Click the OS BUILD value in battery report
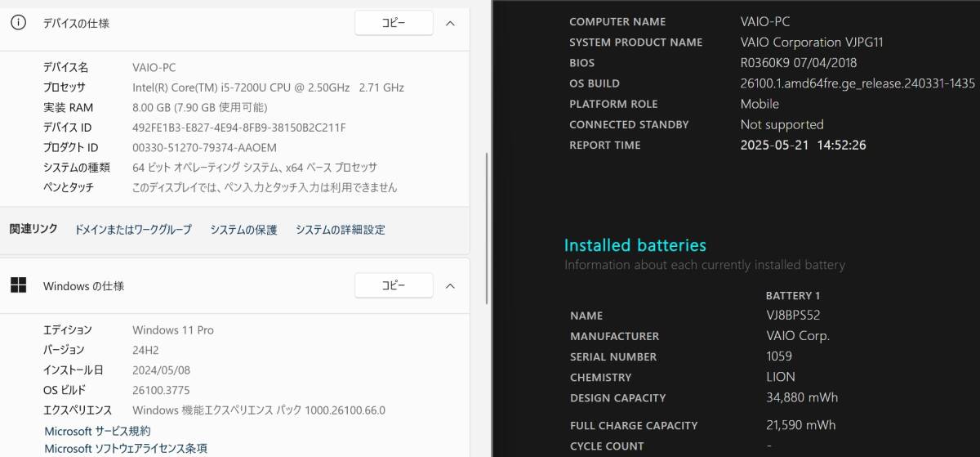The height and width of the screenshot is (457, 980). click(857, 83)
